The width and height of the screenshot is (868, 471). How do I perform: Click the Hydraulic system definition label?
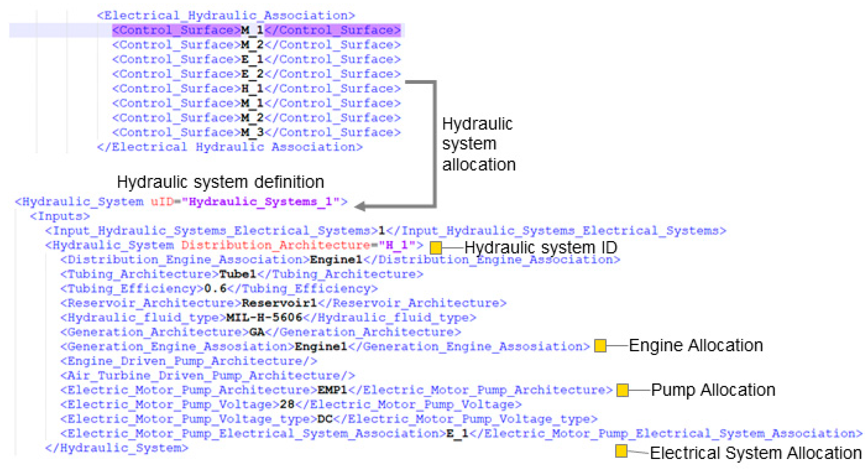point(220,182)
